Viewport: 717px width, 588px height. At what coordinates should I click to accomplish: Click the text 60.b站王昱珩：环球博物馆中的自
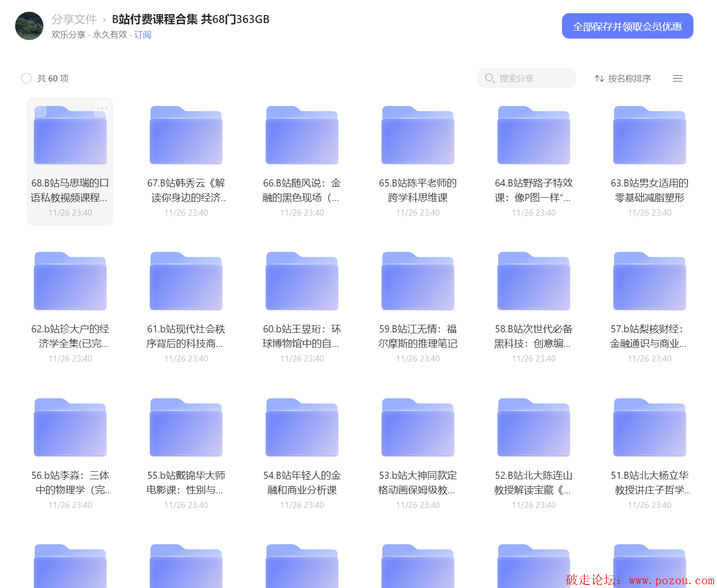coord(302,336)
